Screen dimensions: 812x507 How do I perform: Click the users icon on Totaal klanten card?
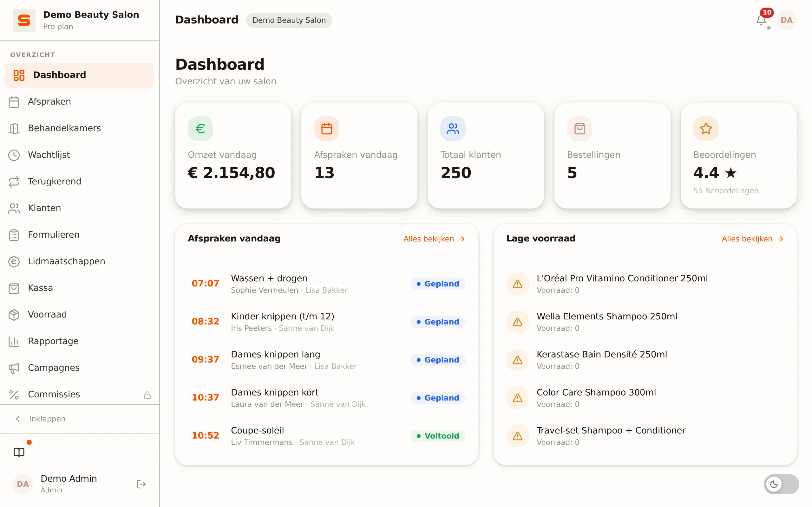click(453, 128)
